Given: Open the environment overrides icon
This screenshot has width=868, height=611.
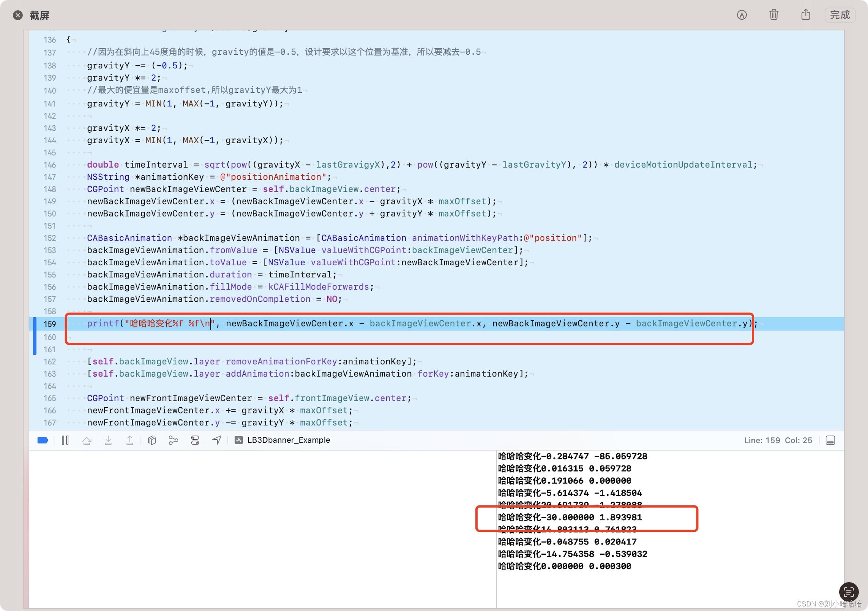Looking at the screenshot, I should coord(195,440).
